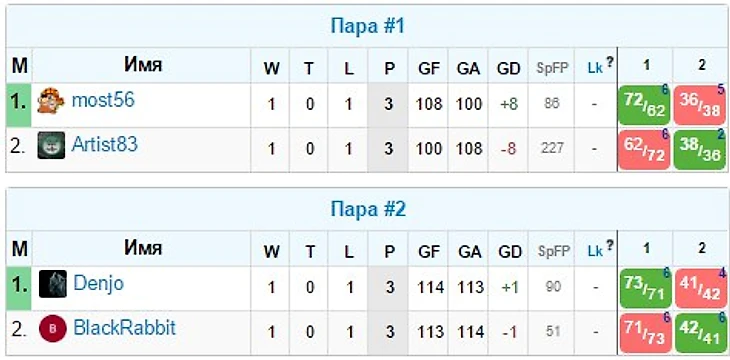Open the most56 profile link
The image size is (730, 360).
[103, 100]
